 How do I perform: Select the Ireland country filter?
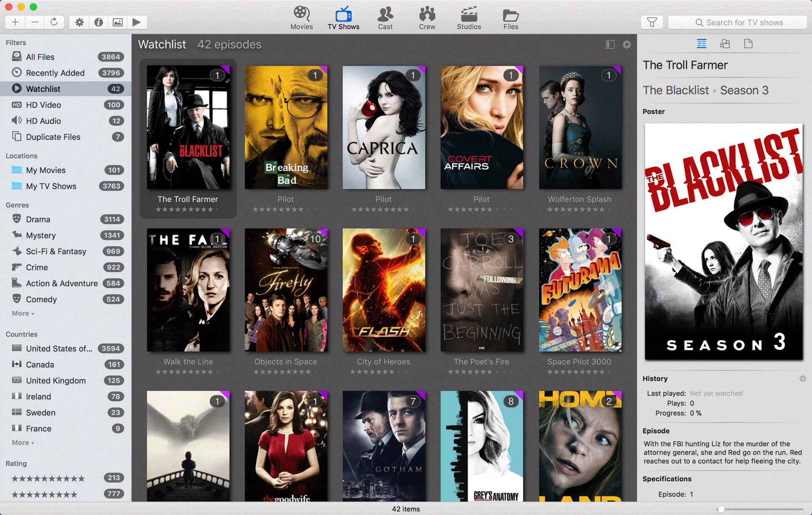coord(66,397)
